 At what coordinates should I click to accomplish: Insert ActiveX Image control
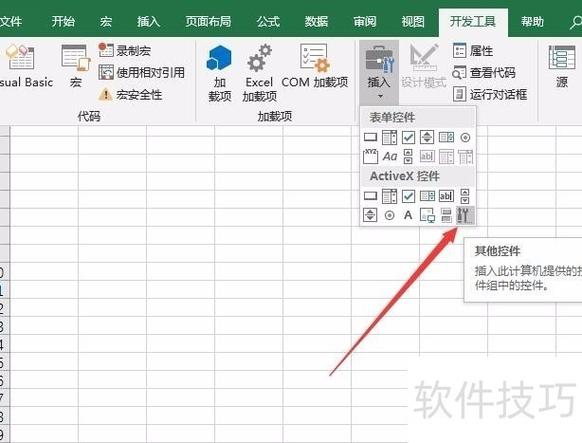pyautogui.click(x=427, y=215)
